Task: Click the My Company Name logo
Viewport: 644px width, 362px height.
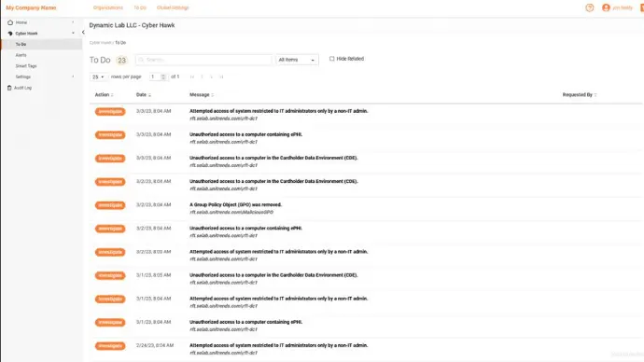Action: pyautogui.click(x=31, y=7)
